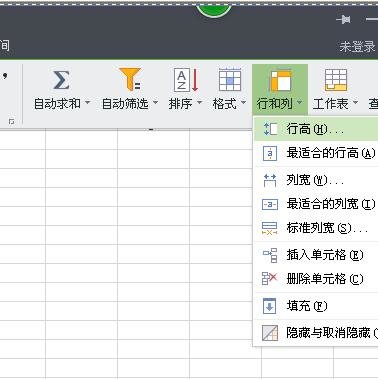Choose 行高(H)... from the menu
The width and height of the screenshot is (378, 379).
coord(316,129)
